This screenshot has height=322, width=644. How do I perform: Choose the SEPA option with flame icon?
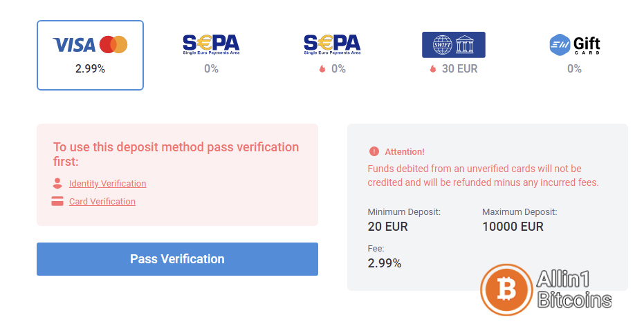tap(332, 55)
